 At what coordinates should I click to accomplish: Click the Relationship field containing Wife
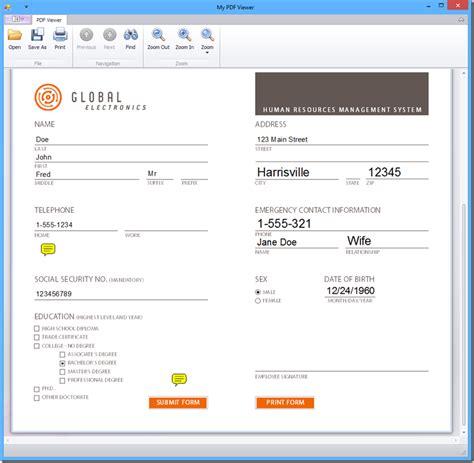[x=387, y=241]
